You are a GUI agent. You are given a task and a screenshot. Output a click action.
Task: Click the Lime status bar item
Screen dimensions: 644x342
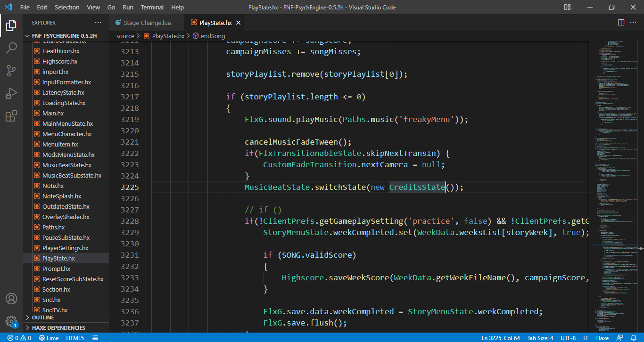[49, 338]
